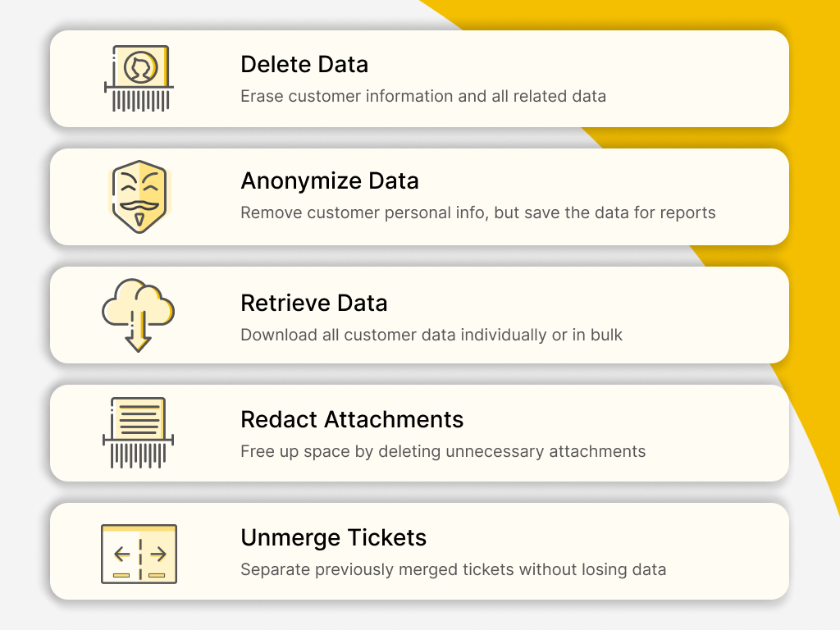This screenshot has height=630, width=840.
Task: Click "Remove customer personal info" description
Action: (477, 213)
